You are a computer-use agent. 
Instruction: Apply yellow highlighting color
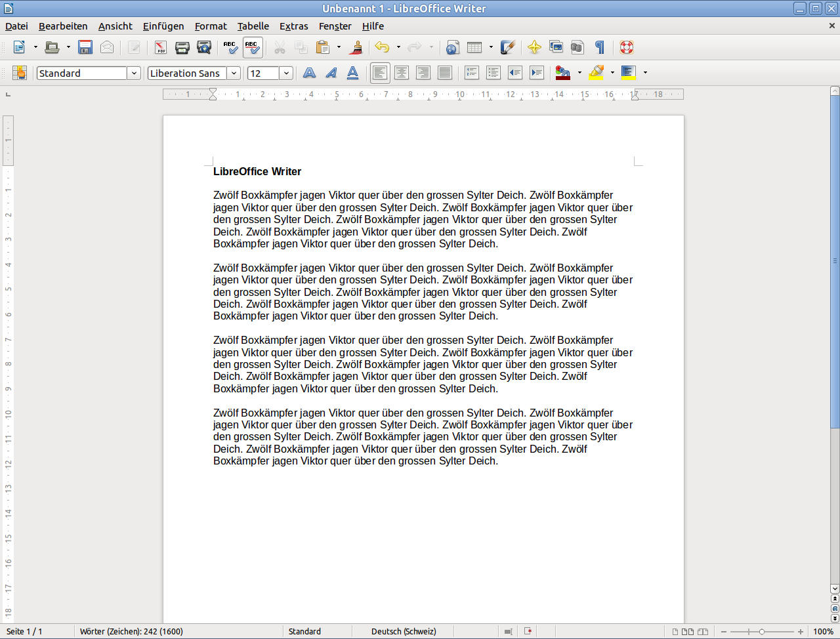pyautogui.click(x=596, y=73)
